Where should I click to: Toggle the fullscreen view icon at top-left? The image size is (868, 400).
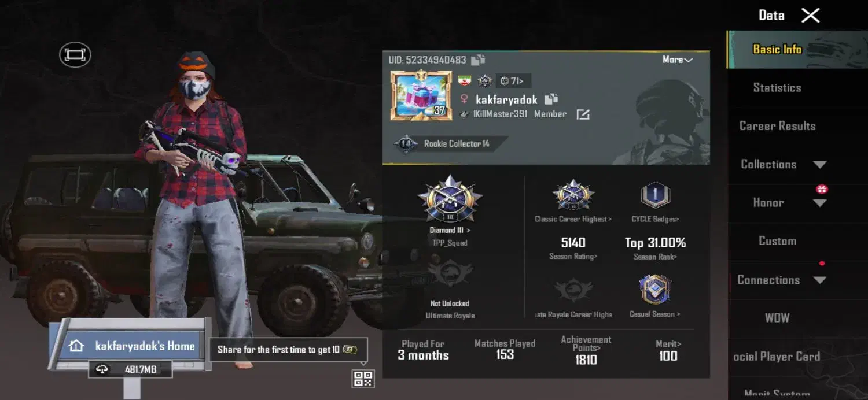pyautogui.click(x=75, y=55)
